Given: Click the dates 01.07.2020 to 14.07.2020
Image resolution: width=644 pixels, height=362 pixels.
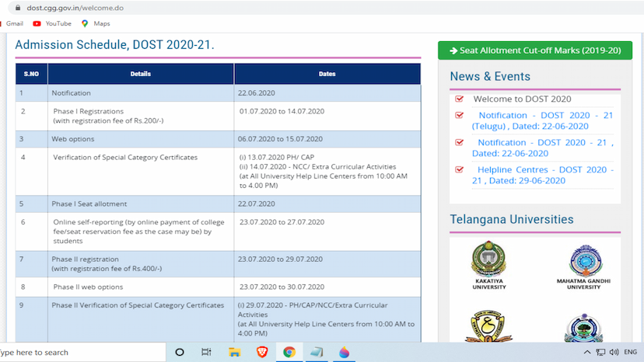Looking at the screenshot, I should tap(282, 111).
